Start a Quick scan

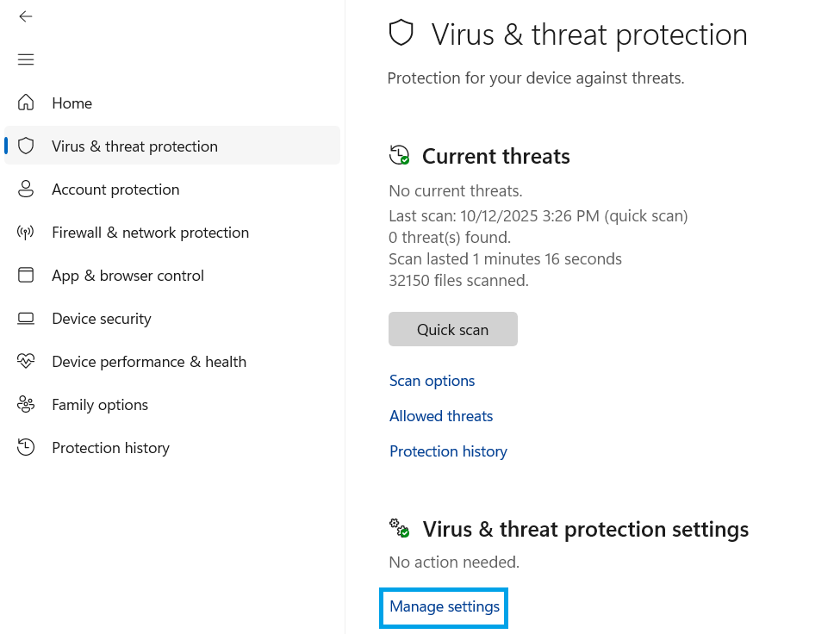point(452,329)
